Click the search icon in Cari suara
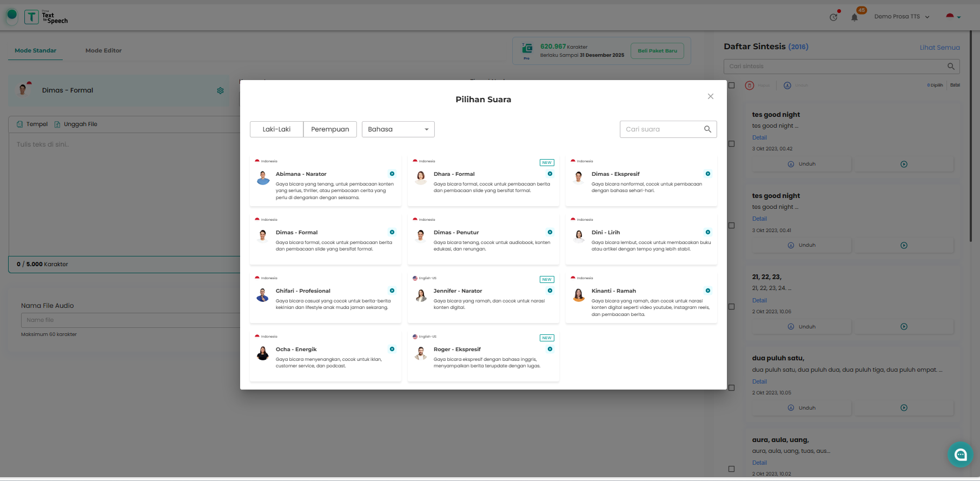This screenshot has width=980, height=481. point(707,129)
